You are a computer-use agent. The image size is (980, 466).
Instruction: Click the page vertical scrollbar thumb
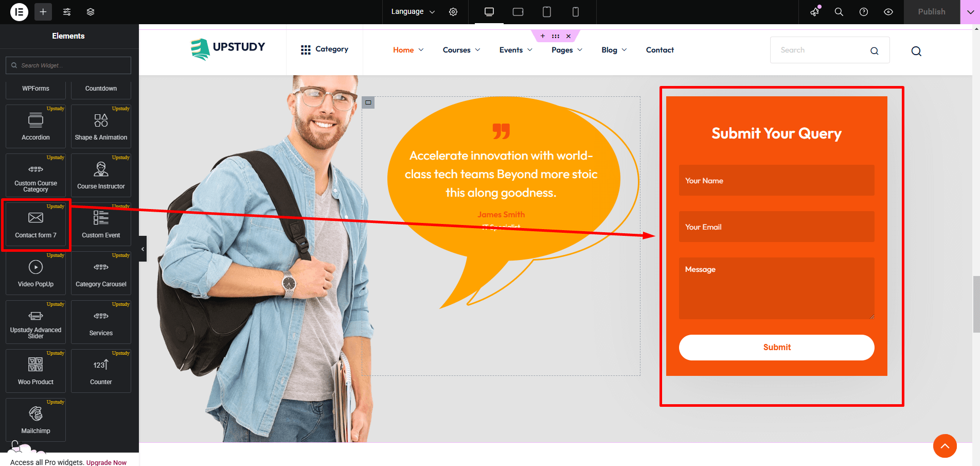pos(976,304)
